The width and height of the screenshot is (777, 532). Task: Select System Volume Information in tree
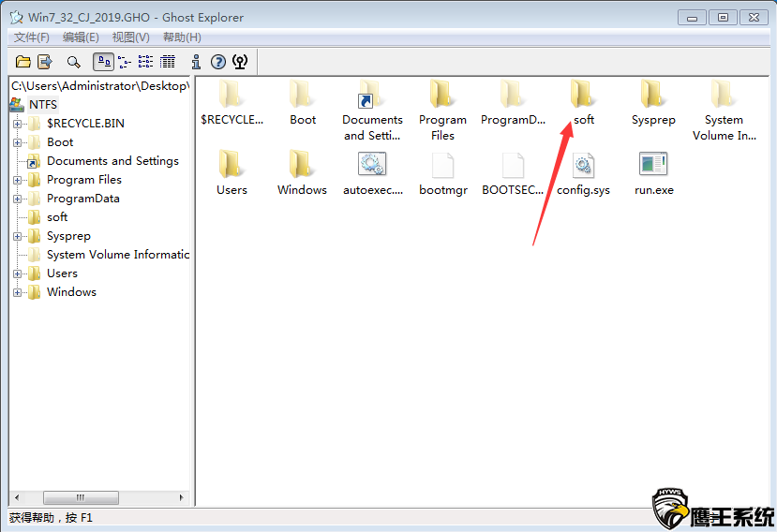[x=118, y=255]
